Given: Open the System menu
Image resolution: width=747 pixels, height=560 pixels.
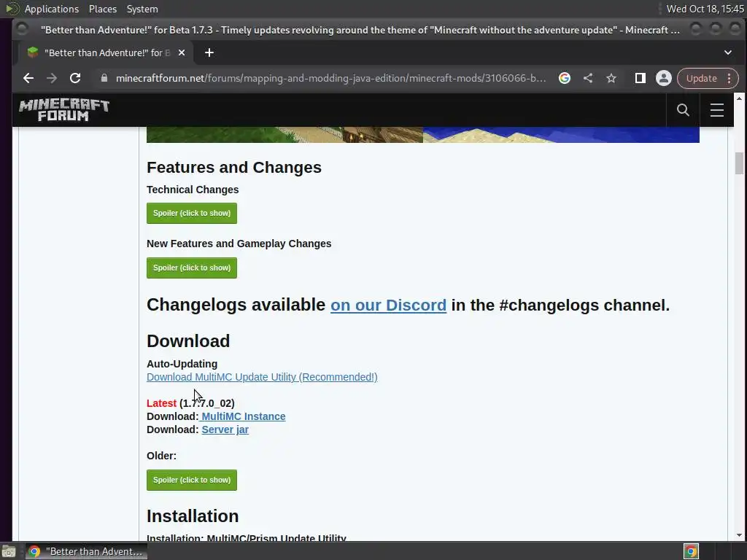Looking at the screenshot, I should (142, 9).
